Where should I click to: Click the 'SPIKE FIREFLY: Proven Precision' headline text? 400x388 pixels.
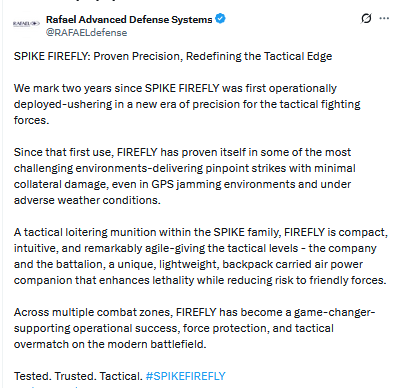[98, 56]
